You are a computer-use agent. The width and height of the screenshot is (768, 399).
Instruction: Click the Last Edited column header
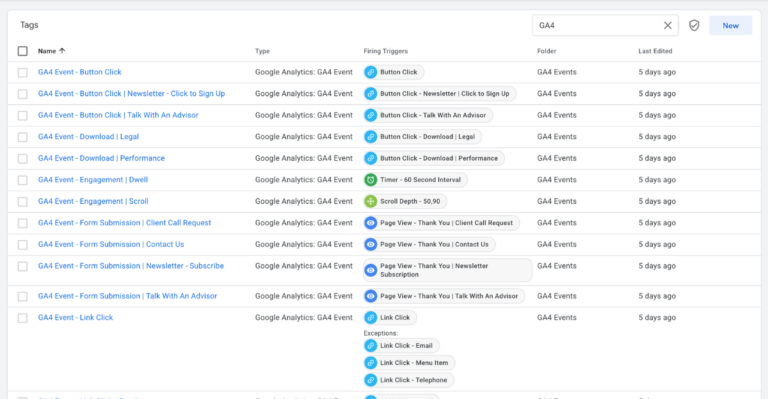(655, 51)
